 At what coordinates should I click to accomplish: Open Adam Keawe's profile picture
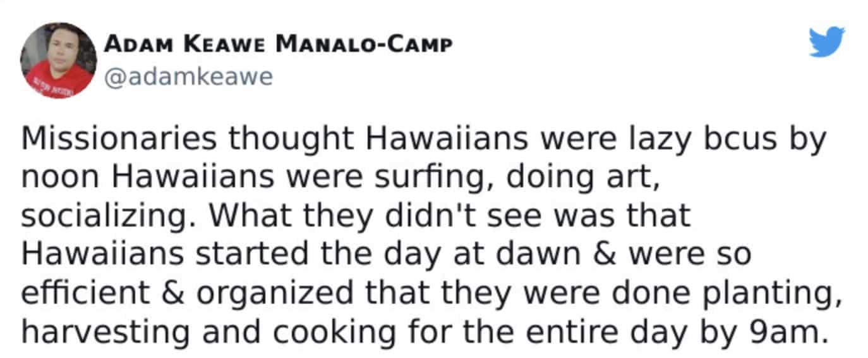coord(58,60)
